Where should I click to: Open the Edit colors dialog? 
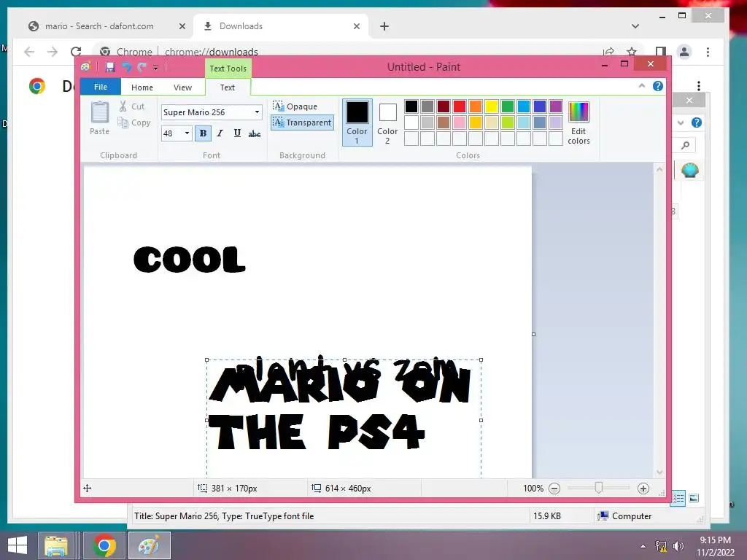578,122
